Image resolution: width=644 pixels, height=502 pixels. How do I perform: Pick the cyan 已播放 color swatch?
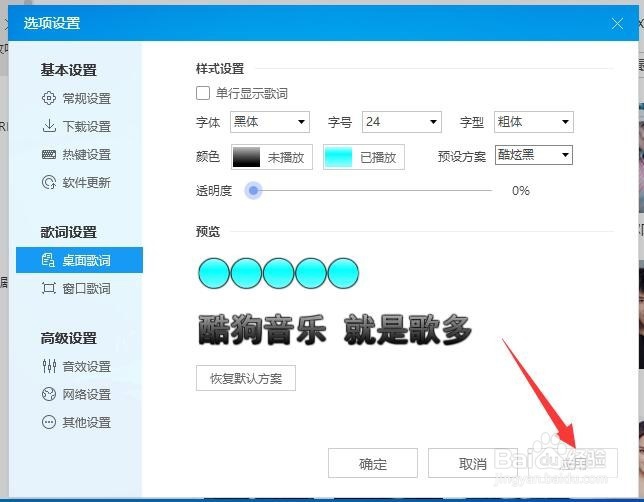[x=338, y=157]
